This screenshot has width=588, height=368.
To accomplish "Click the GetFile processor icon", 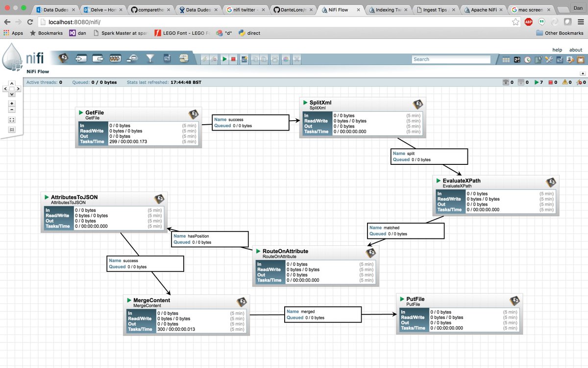I will (x=194, y=114).
